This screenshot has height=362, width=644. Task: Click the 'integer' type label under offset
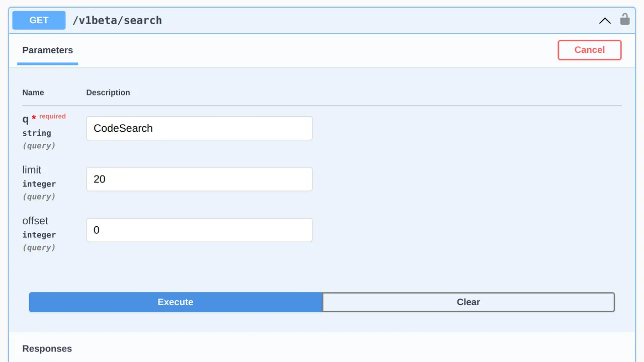[x=39, y=234]
